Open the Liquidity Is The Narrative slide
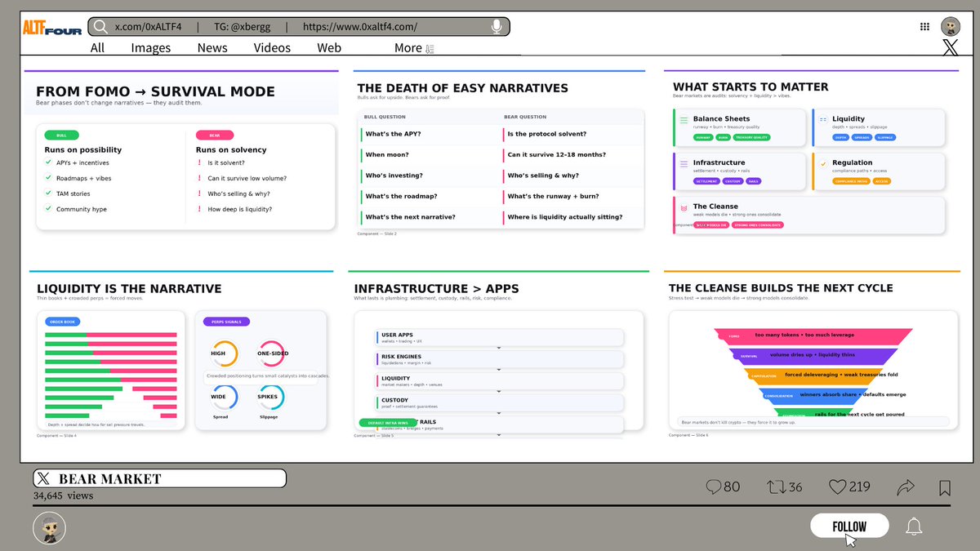 (181, 355)
